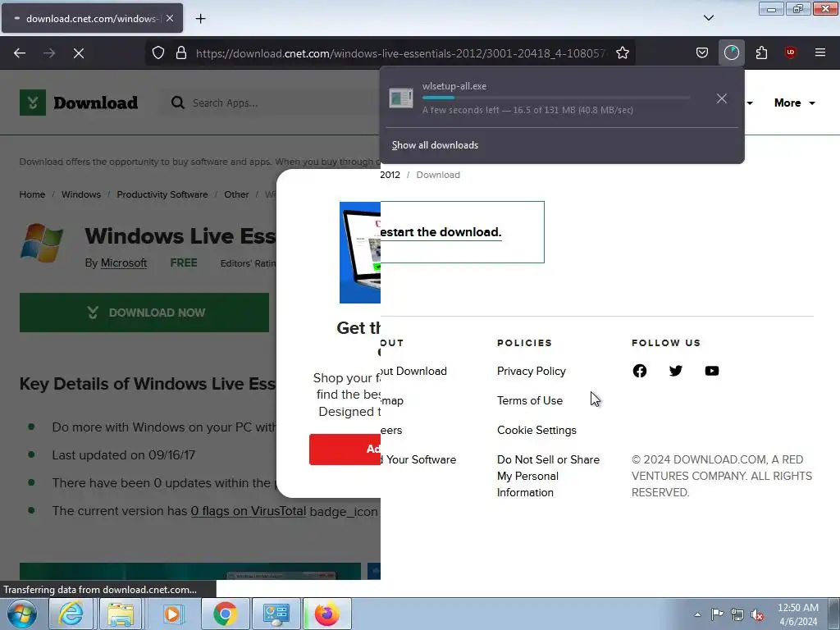840x630 pixels.
Task: Click the Windows Live Essentials logo
Action: 41,243
